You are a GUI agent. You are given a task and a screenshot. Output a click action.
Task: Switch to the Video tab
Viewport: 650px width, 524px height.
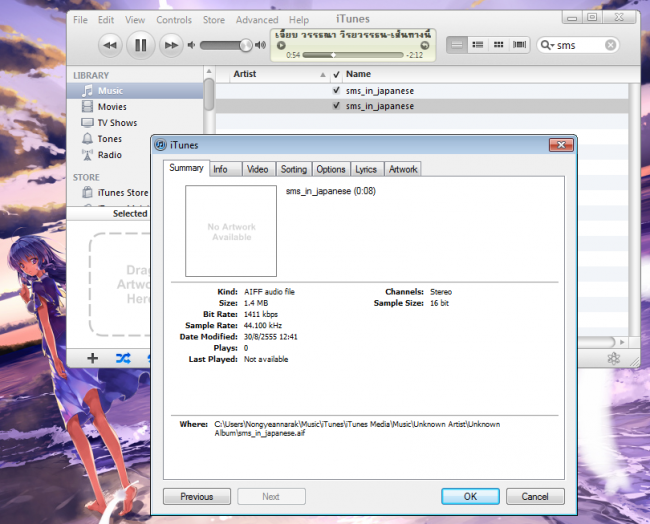258,169
